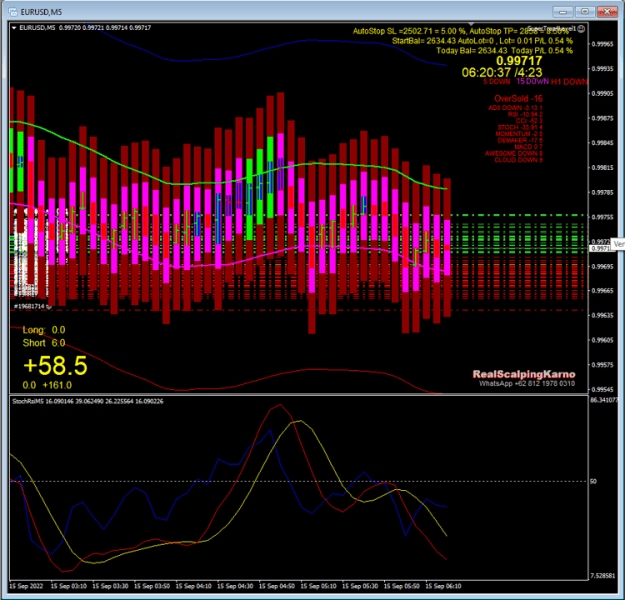625x600 pixels.
Task: Click the H1 DOWN trend label
Action: point(569,82)
